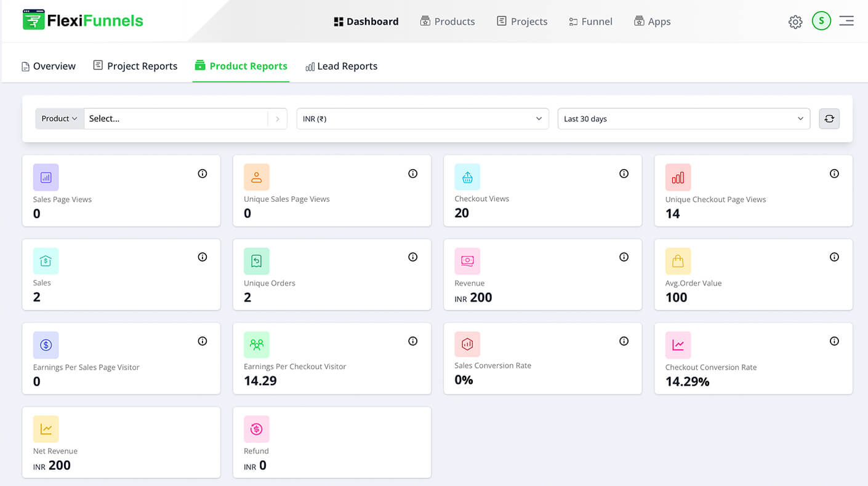Click info icon on Sales Page Views card
Screen dimensions: 868x486
(203, 173)
